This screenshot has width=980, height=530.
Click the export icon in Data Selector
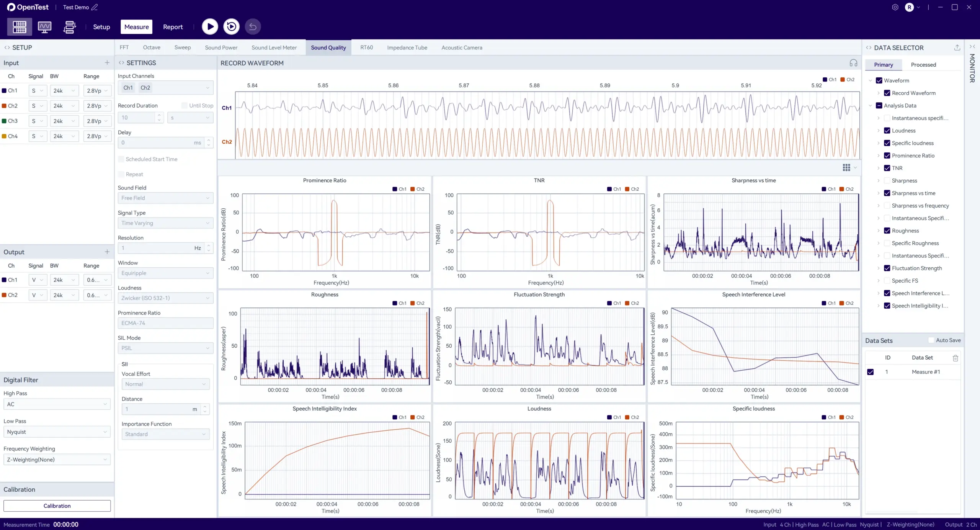pyautogui.click(x=957, y=47)
